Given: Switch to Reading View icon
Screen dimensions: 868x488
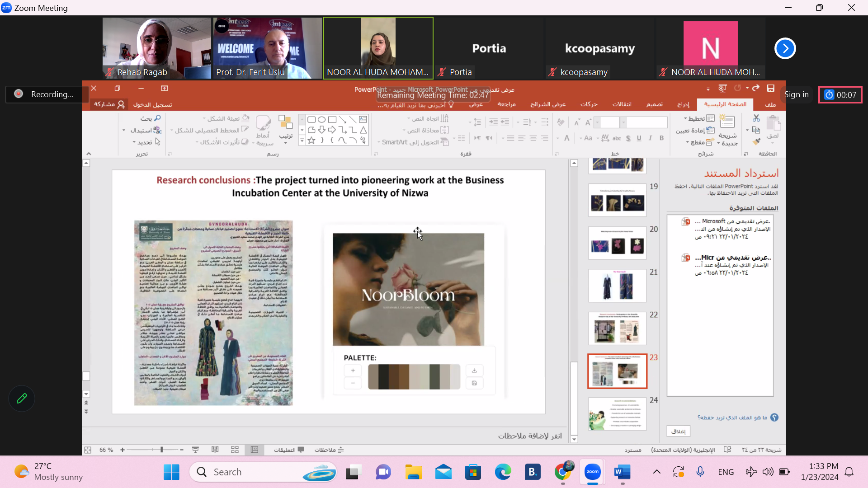Looking at the screenshot, I should coord(215,450).
